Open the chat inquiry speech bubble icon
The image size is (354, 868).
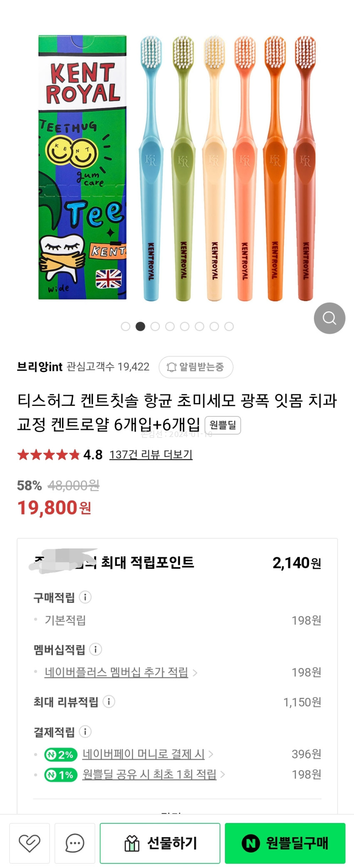coord(75,843)
